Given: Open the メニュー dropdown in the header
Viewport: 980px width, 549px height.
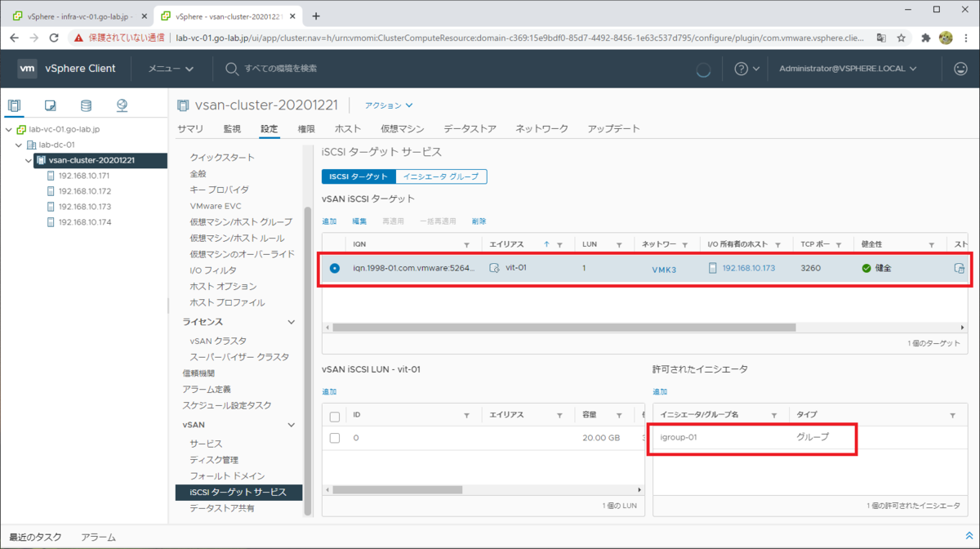Looking at the screenshot, I should point(170,69).
